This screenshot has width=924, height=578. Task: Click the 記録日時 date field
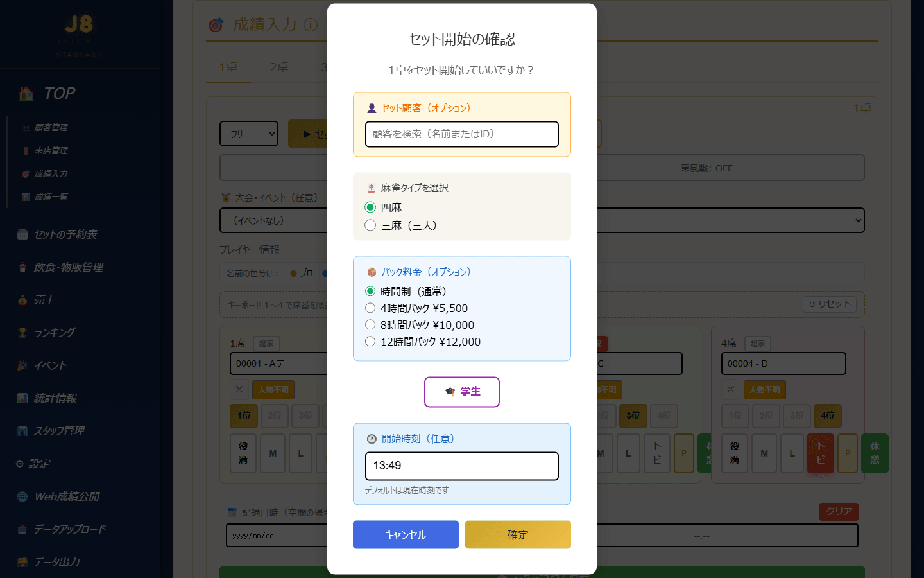coord(277,535)
